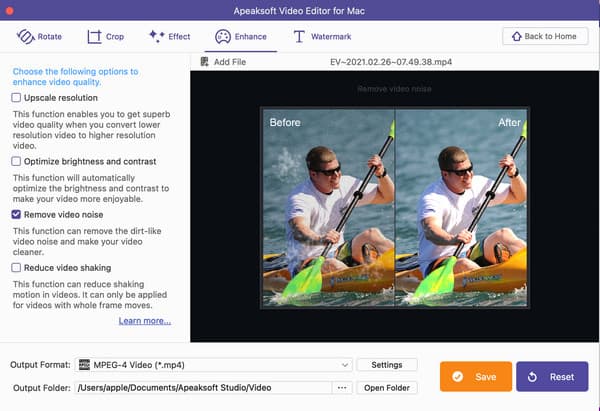Click the Add File film icon
The width and height of the screenshot is (600, 411).
point(205,62)
